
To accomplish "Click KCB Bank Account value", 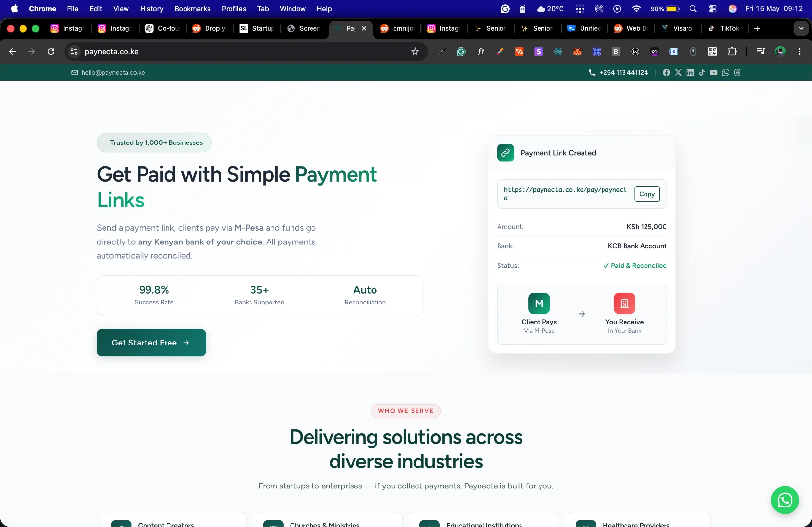I will pos(637,246).
